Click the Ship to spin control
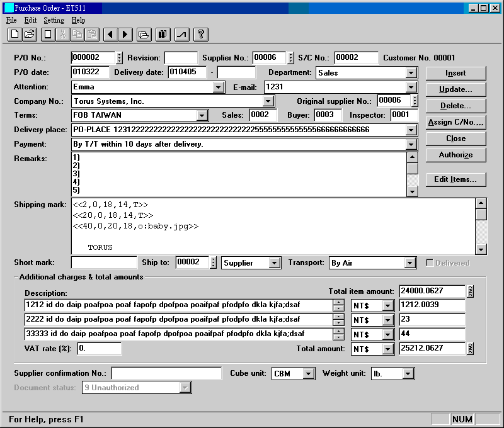This screenshot has width=504, height=428. point(213,262)
